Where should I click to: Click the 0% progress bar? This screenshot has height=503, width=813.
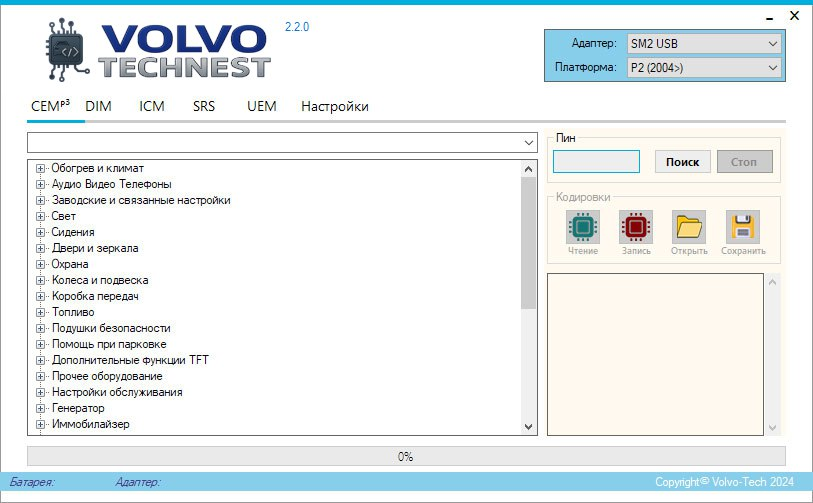click(406, 456)
